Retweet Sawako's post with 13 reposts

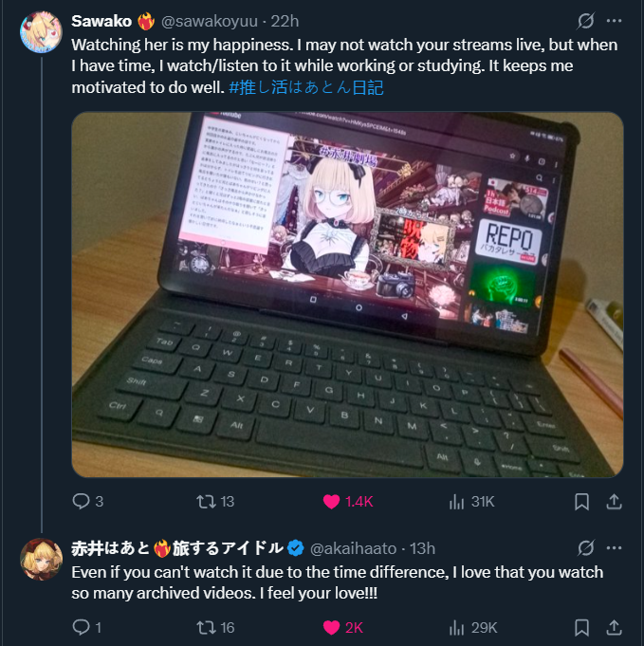pyautogui.click(x=206, y=502)
